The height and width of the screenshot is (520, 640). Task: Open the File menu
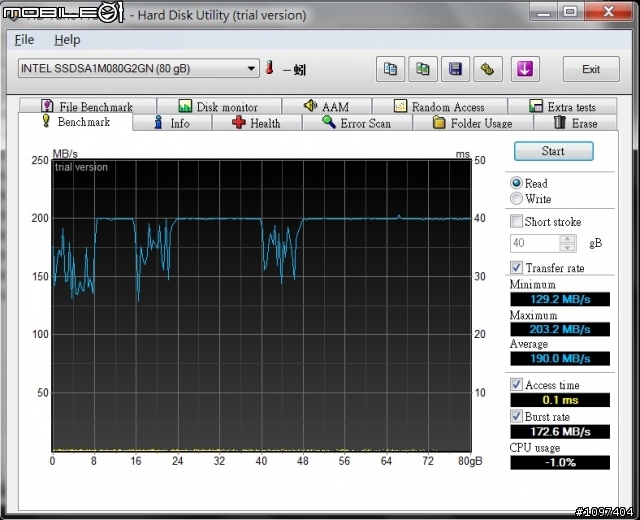[24, 40]
